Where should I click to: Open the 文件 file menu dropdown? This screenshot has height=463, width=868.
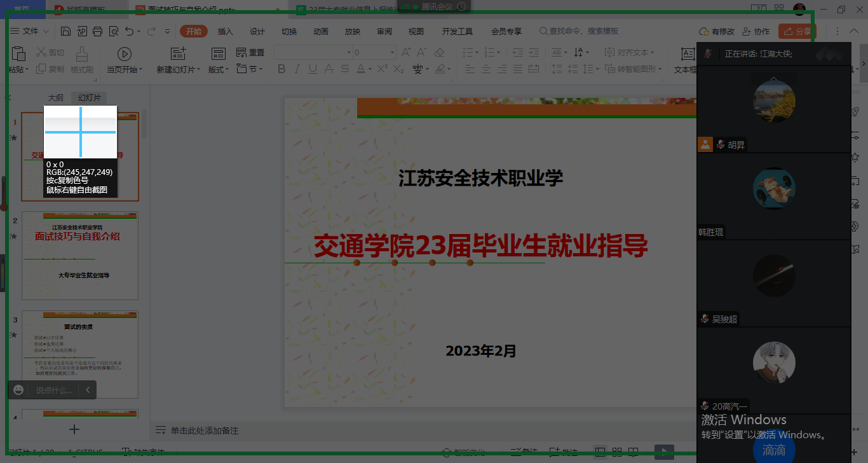point(30,31)
